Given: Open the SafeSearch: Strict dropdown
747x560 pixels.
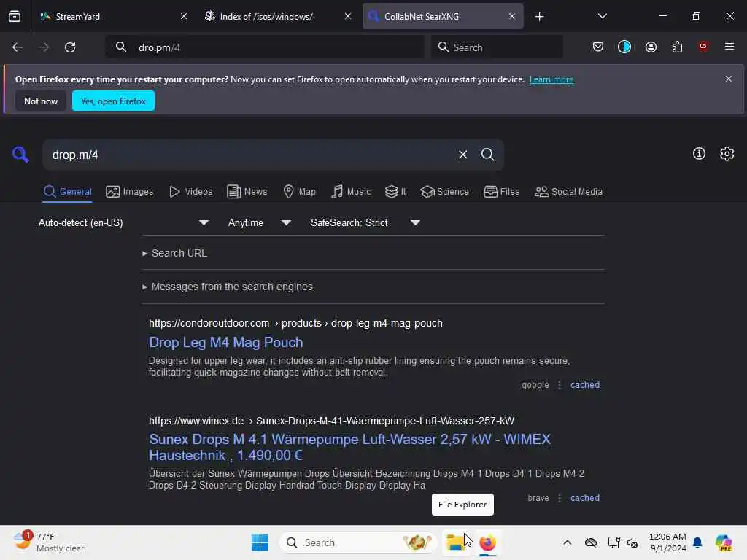Looking at the screenshot, I should pyautogui.click(x=365, y=222).
